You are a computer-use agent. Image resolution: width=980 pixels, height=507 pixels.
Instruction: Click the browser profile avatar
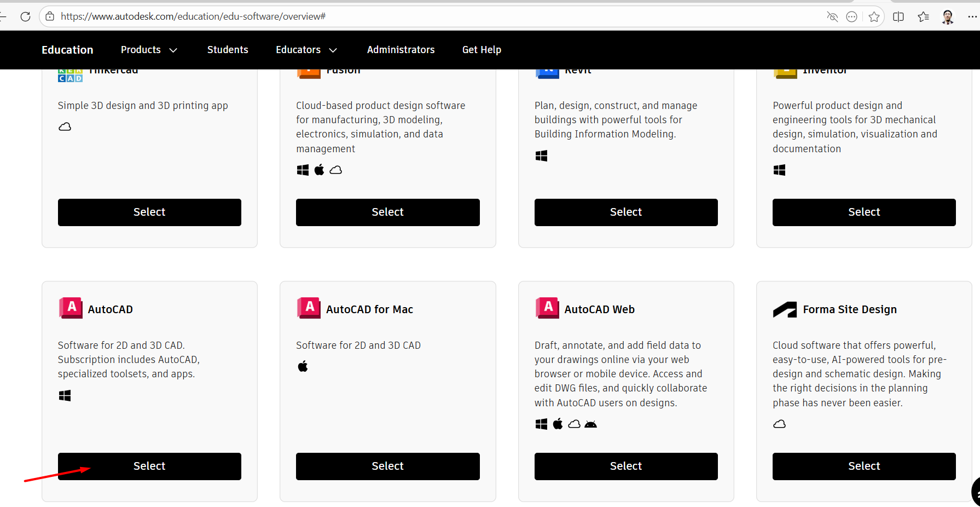(x=948, y=17)
